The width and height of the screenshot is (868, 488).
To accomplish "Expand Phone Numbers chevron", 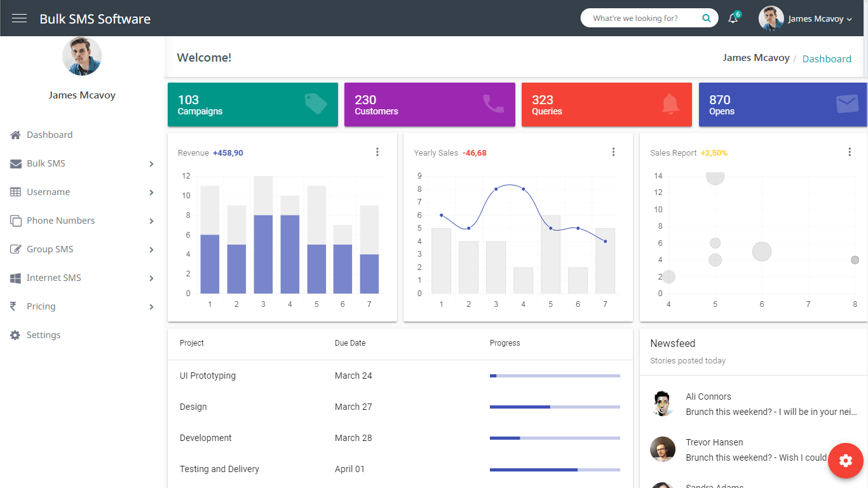I will [151, 221].
